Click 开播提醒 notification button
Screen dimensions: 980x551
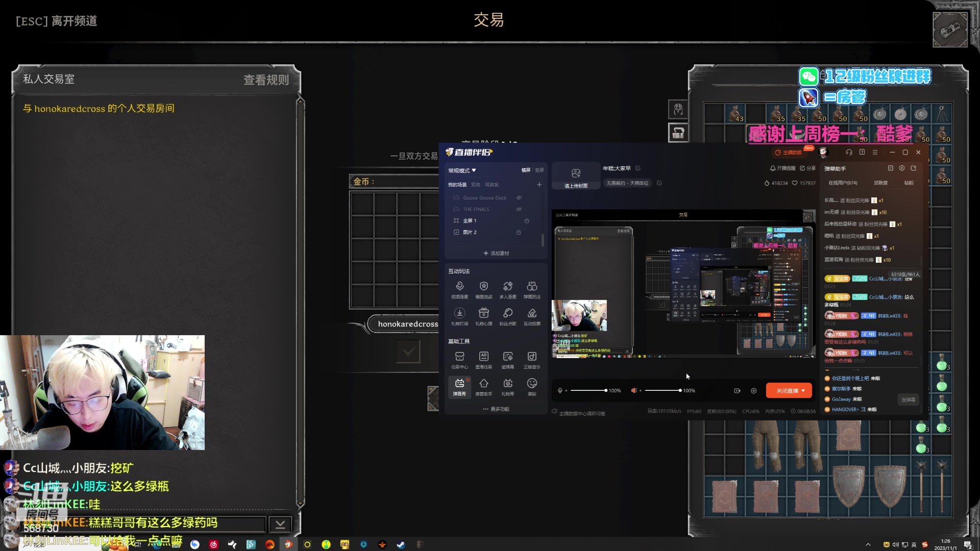tap(783, 168)
